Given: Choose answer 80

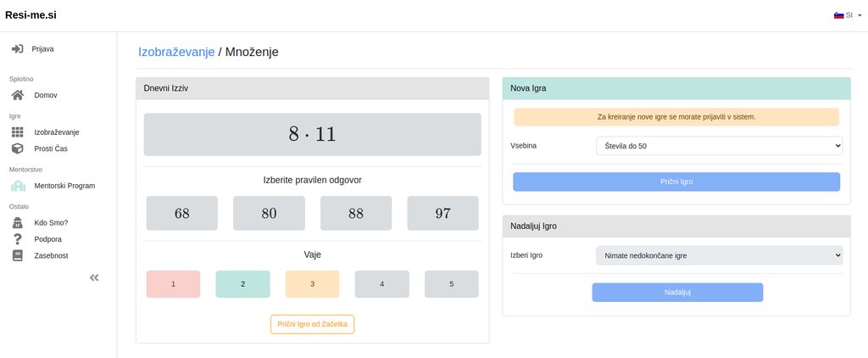Looking at the screenshot, I should tap(269, 214).
